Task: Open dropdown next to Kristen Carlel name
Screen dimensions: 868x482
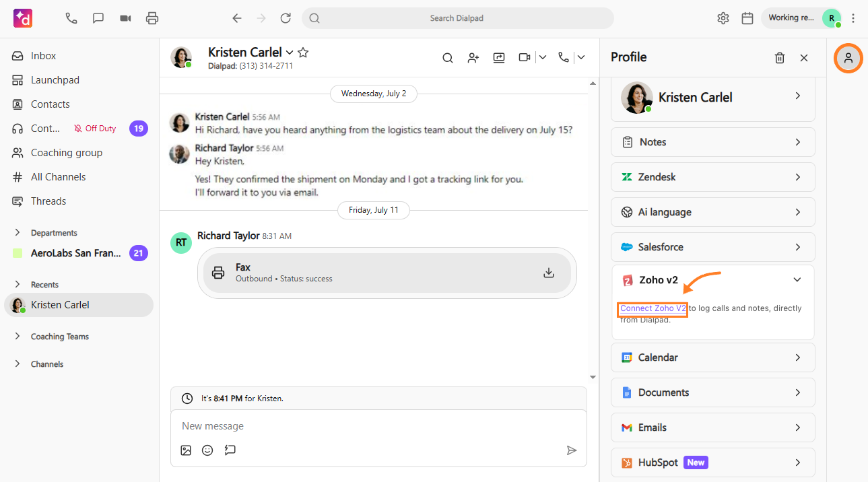Action: pyautogui.click(x=290, y=53)
